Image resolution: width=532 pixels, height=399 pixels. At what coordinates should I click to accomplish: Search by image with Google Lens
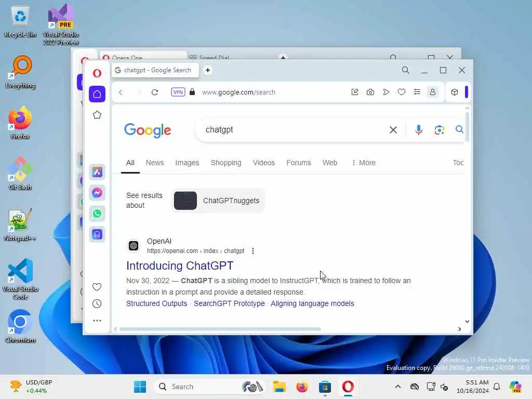tap(440, 130)
